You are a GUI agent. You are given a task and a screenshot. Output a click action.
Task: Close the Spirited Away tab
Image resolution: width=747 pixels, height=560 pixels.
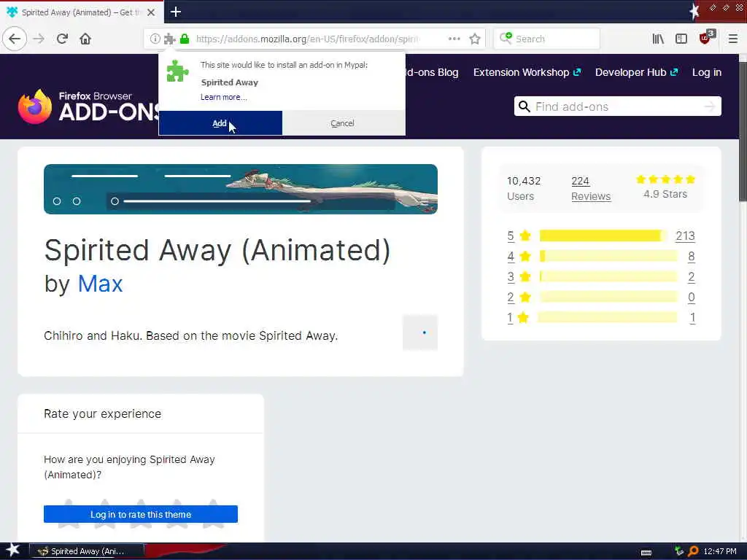pyautogui.click(x=151, y=12)
